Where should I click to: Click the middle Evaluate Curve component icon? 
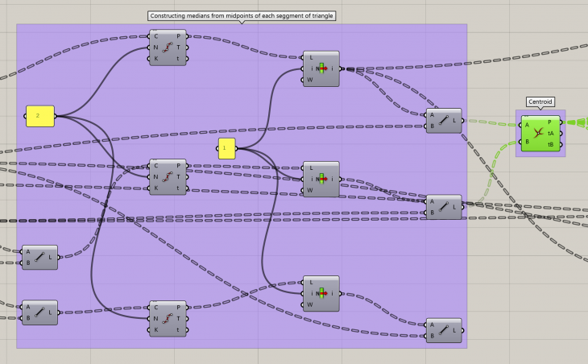point(168,176)
